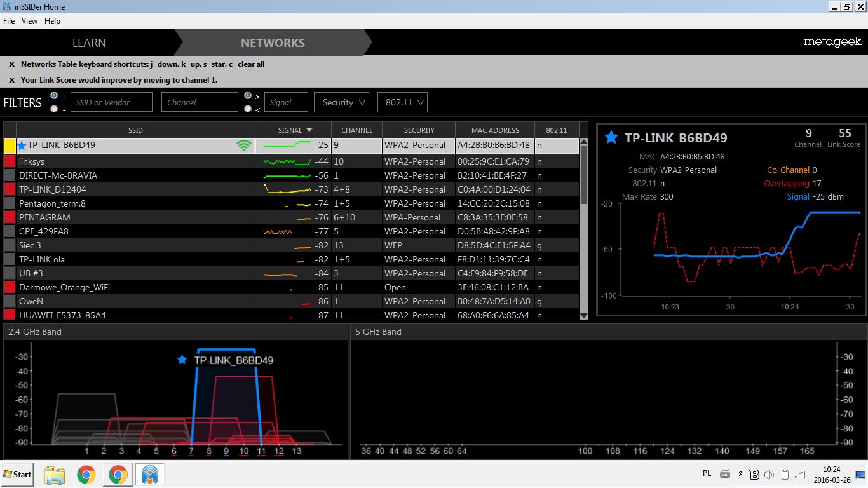Dismiss the keyboard shortcuts notification with X
Viewport: 868px width, 488px height.
pyautogui.click(x=11, y=64)
